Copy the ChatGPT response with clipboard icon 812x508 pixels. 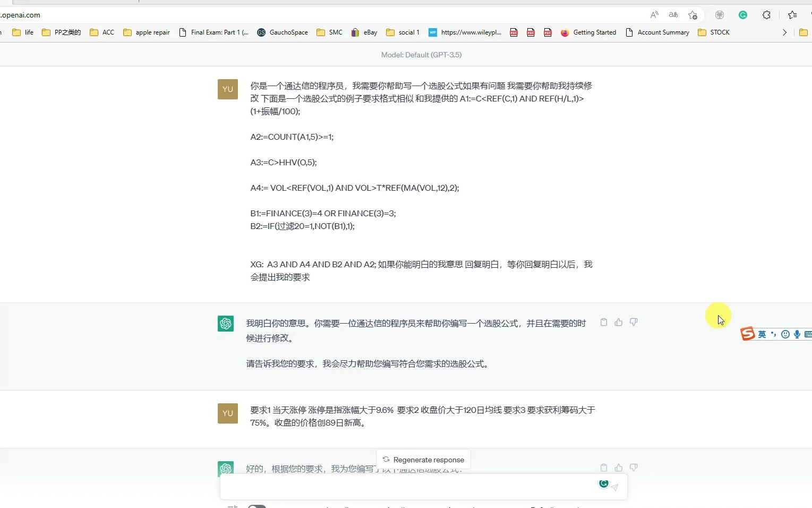603,322
